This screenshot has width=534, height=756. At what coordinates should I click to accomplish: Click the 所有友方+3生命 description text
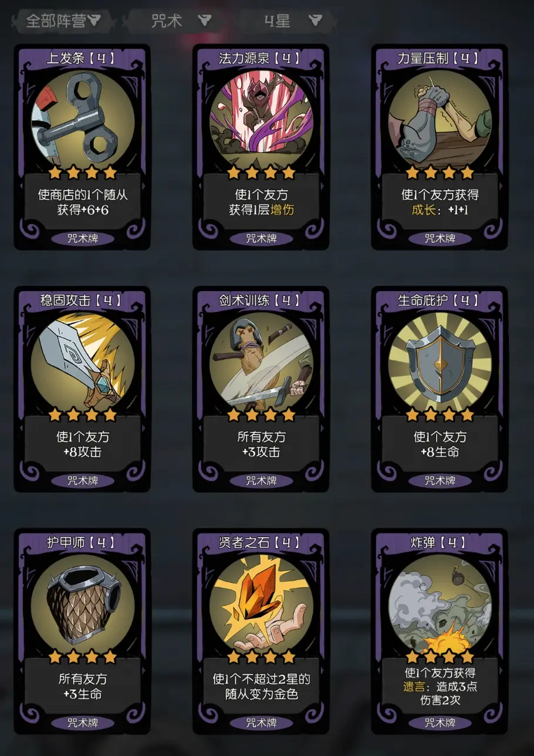tap(82, 686)
